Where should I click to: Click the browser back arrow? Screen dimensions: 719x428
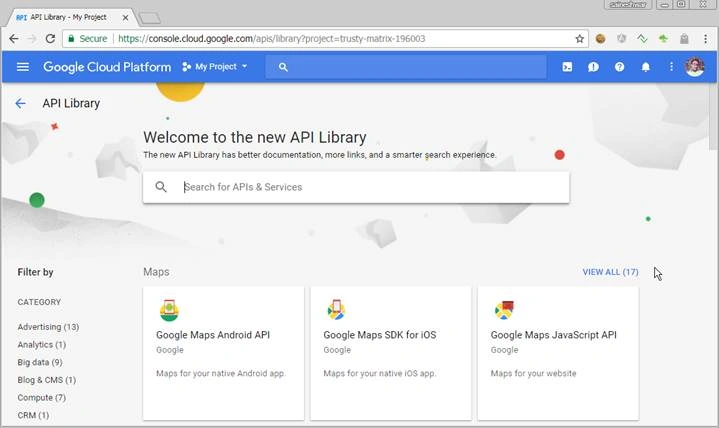pyautogui.click(x=14, y=39)
